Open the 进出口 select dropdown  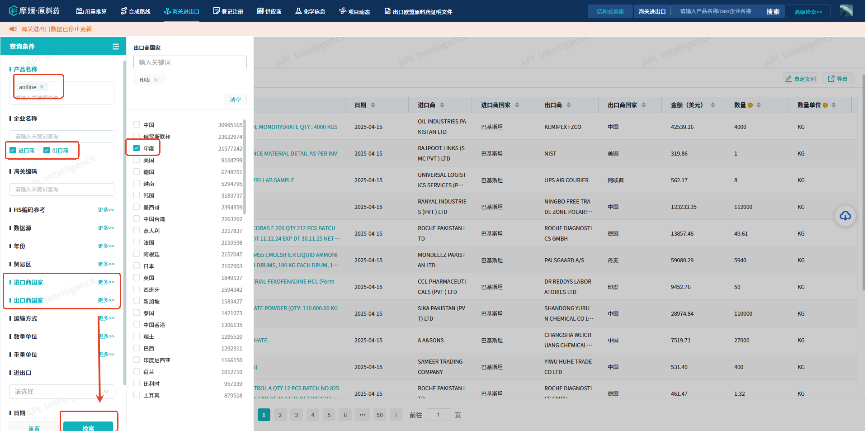[x=61, y=391]
